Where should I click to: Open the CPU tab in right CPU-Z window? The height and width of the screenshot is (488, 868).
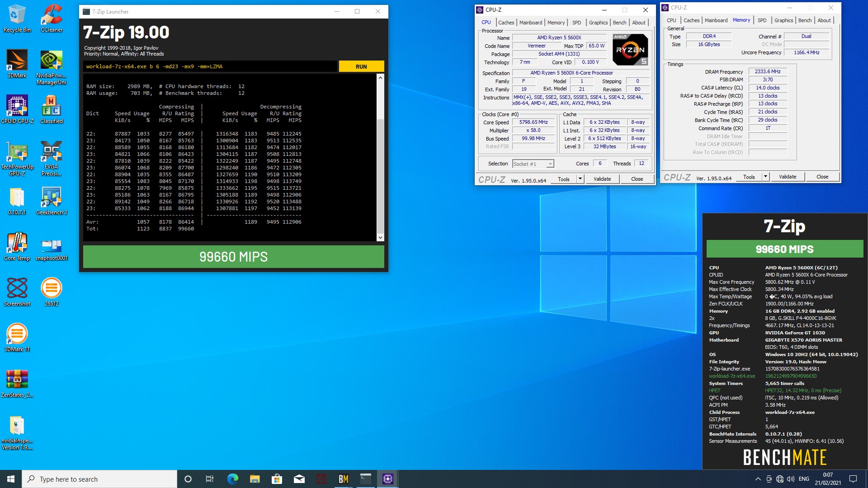671,20
